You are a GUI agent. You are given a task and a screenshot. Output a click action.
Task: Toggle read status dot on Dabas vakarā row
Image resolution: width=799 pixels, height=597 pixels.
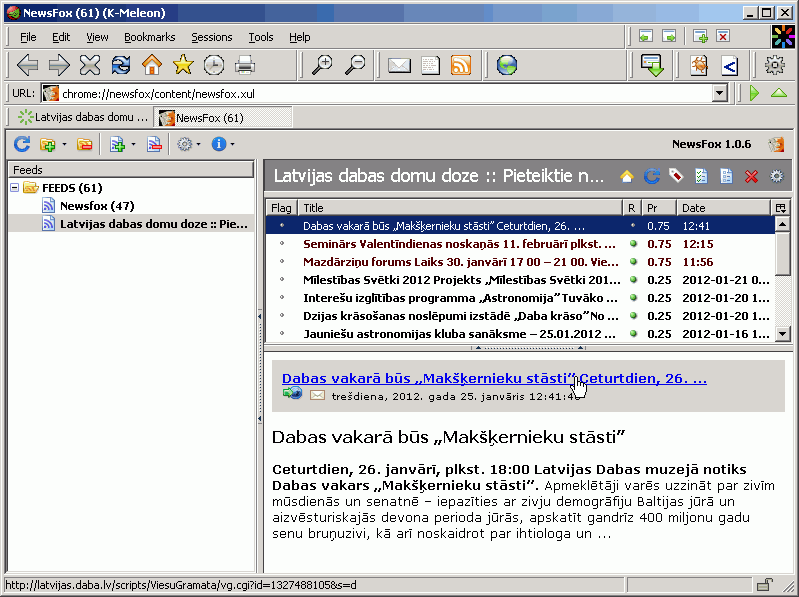coord(633,226)
